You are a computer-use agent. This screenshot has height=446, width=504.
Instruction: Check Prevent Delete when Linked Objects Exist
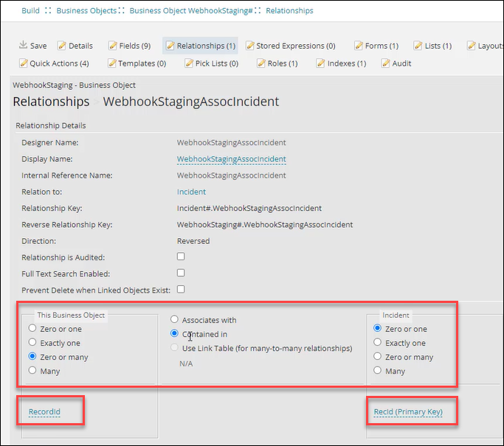click(181, 289)
